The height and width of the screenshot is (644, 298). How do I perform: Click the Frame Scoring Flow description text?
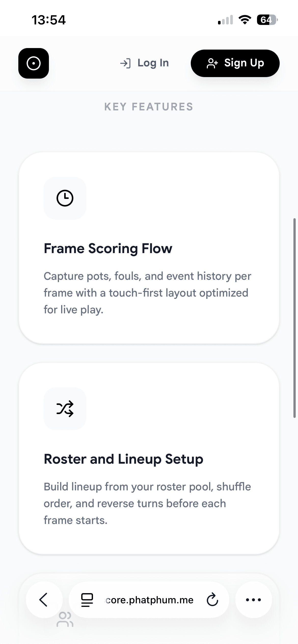147,293
